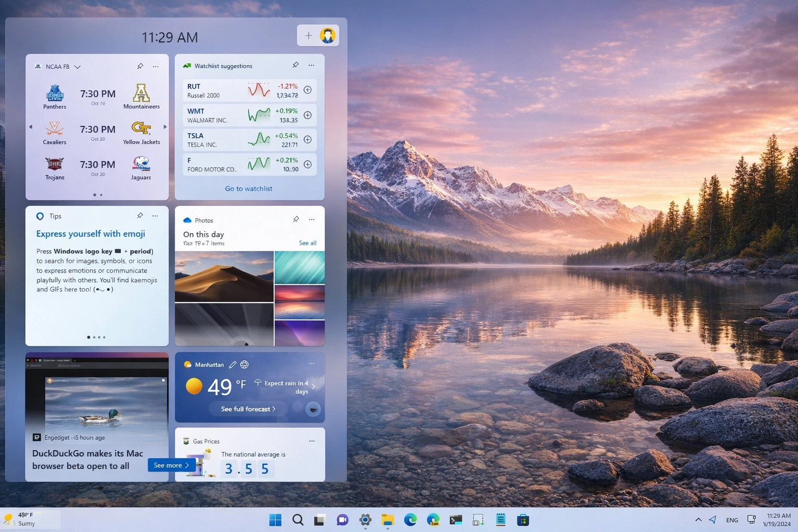The image size is (798, 532).
Task: Add Ford Motor stock via its plus icon
Action: click(x=307, y=164)
